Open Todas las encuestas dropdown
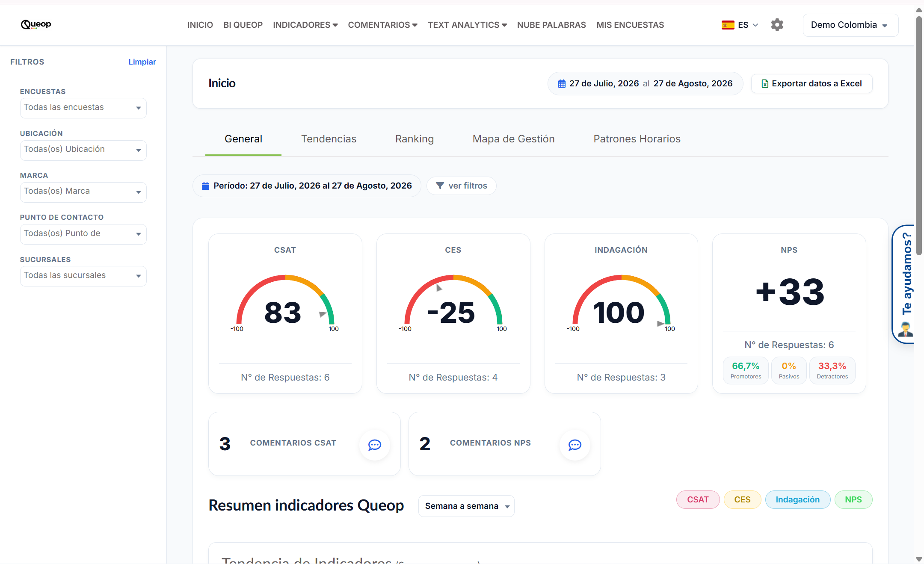 (x=83, y=108)
